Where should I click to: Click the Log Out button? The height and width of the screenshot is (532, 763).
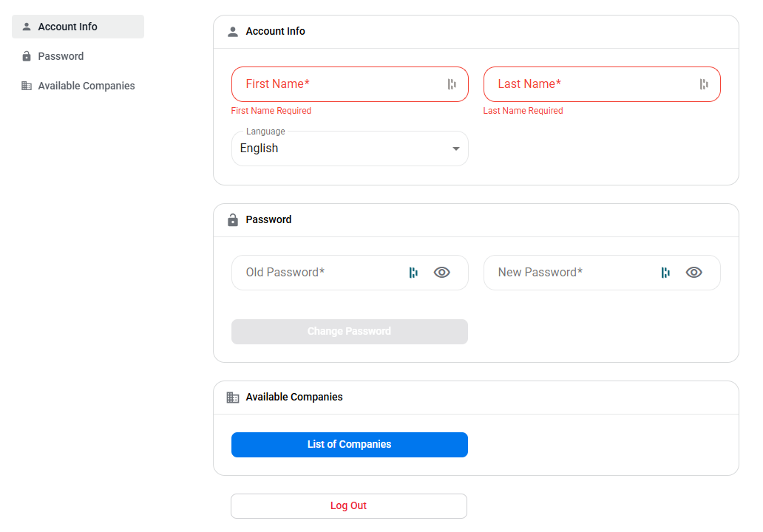coord(349,505)
